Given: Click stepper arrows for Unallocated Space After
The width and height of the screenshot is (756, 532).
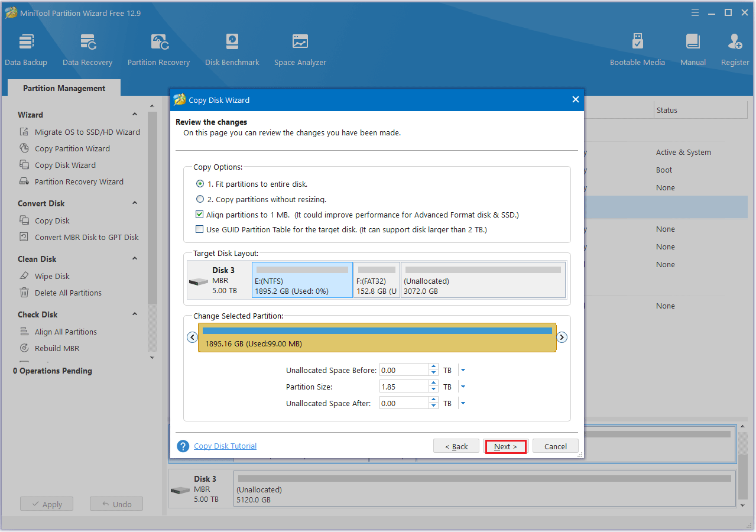Looking at the screenshot, I should click(x=433, y=403).
